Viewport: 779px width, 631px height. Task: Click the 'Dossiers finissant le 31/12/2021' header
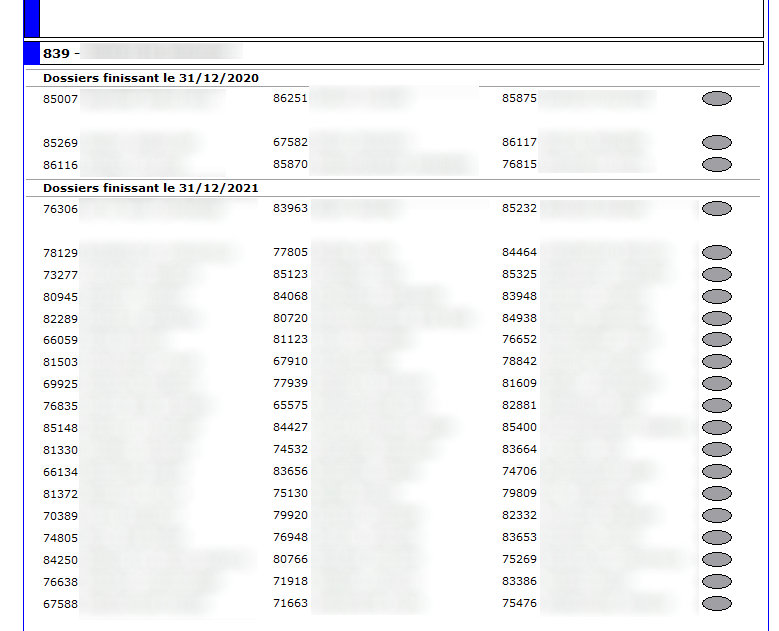pyautogui.click(x=151, y=188)
